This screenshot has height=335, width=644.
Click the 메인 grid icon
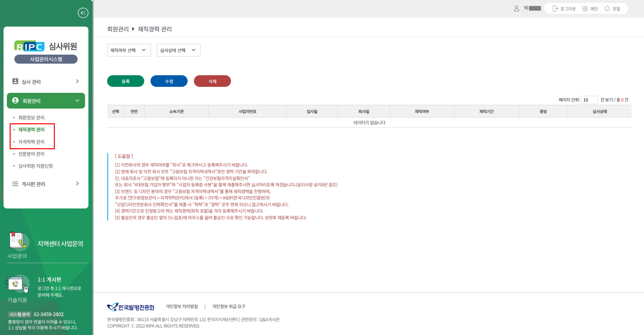585,9
